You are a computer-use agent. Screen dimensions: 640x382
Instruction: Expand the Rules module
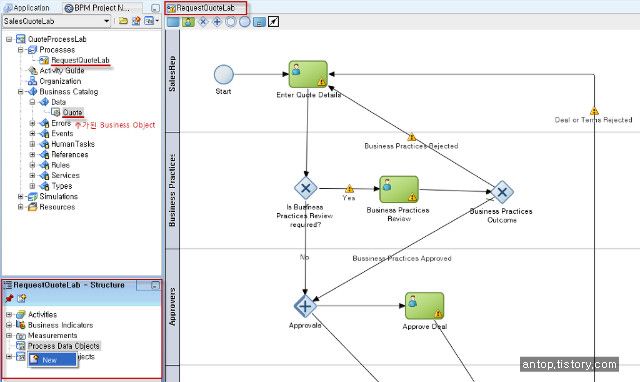tap(32, 165)
